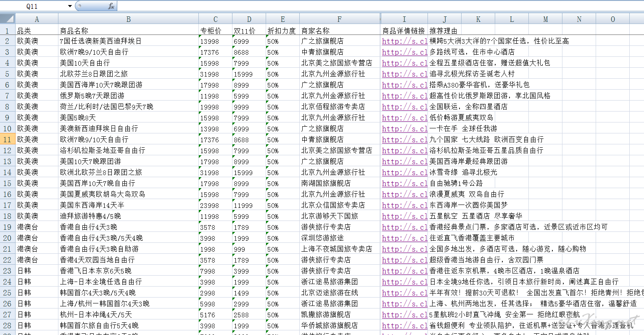Select the column B header
The image size is (644, 335).
pyautogui.click(x=128, y=19)
